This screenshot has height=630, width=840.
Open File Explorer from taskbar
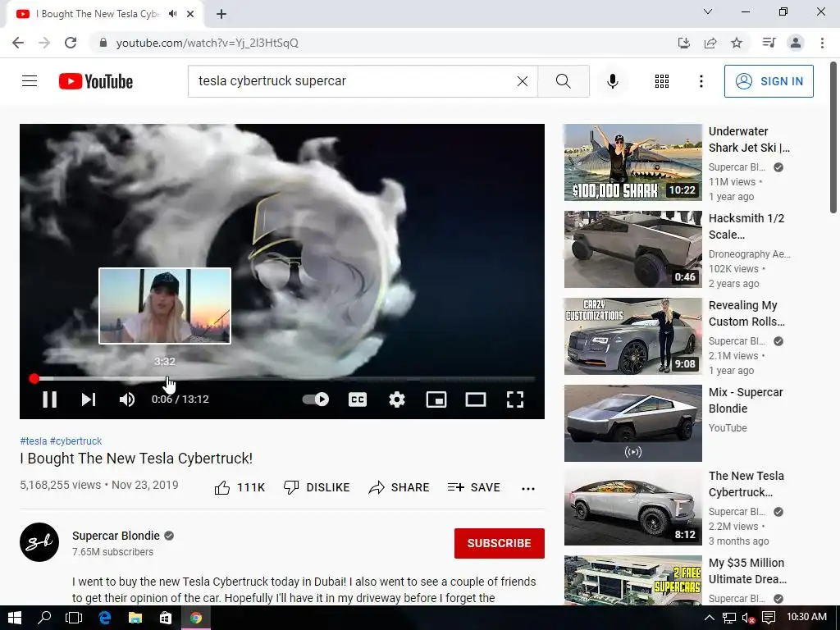[x=135, y=619]
